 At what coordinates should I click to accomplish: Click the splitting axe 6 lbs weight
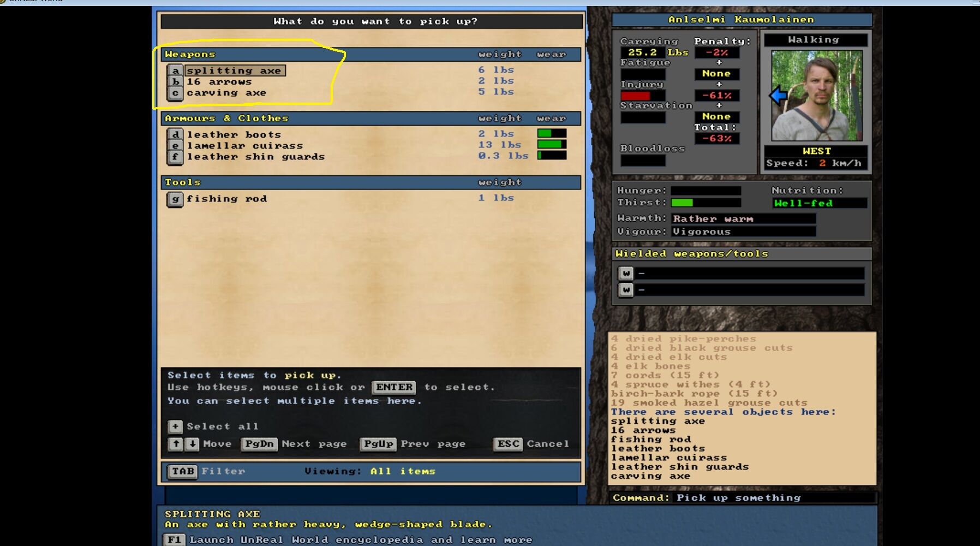pyautogui.click(x=496, y=70)
